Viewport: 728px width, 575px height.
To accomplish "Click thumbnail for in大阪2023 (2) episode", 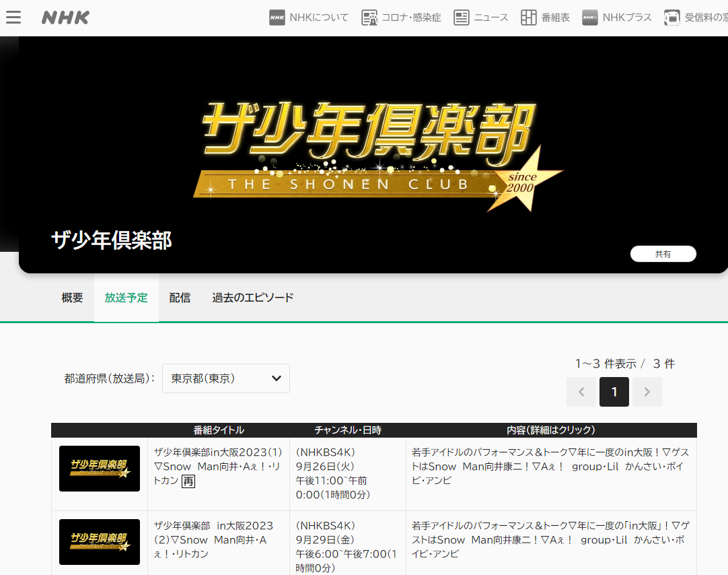I will pyautogui.click(x=100, y=542).
